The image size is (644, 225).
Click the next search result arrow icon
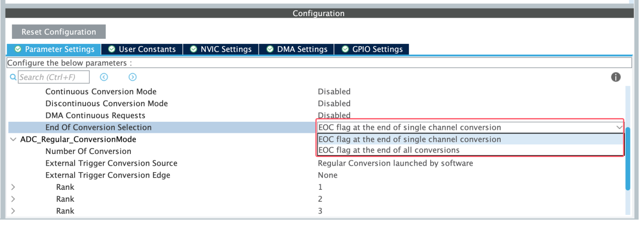pyautogui.click(x=132, y=77)
